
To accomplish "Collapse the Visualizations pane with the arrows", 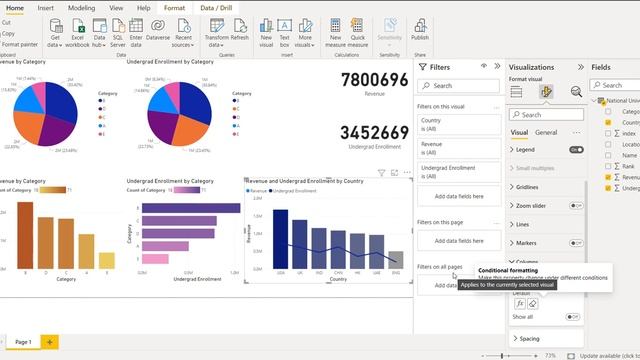I will [580, 67].
